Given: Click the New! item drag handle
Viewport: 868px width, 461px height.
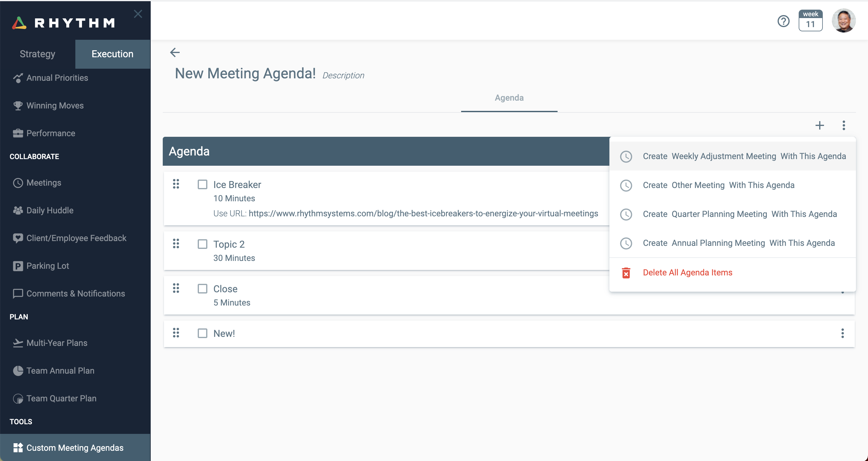Looking at the screenshot, I should click(x=176, y=333).
